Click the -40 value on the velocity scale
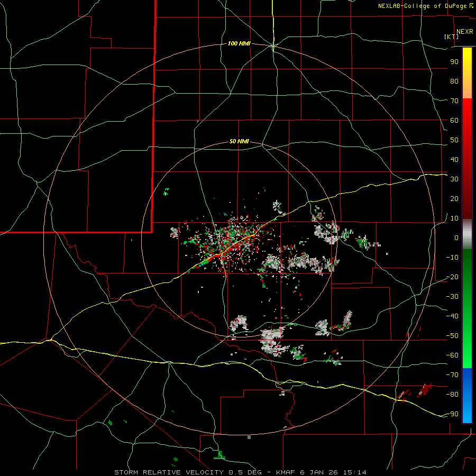This screenshot has height=476, width=476. click(452, 316)
